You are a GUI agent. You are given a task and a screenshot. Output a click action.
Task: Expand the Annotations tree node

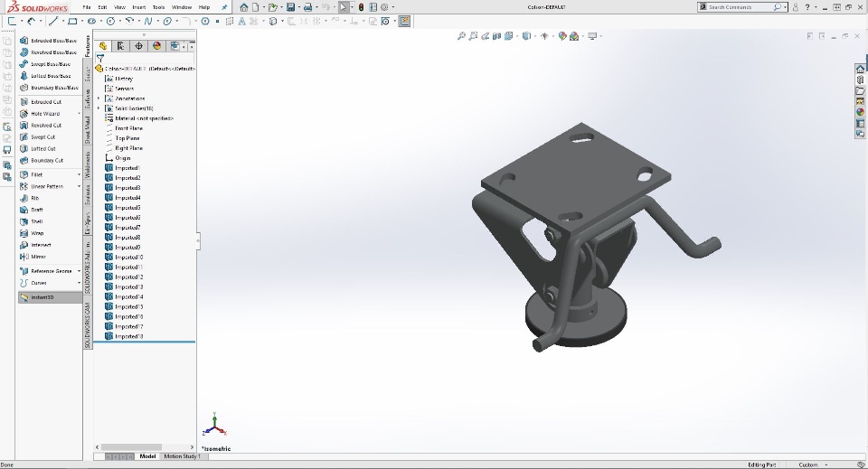[99, 98]
